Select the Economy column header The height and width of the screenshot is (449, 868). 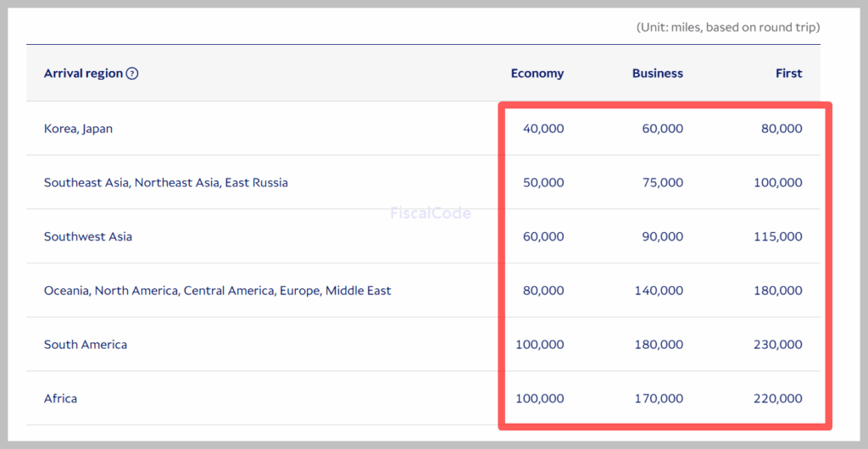pyautogui.click(x=537, y=74)
